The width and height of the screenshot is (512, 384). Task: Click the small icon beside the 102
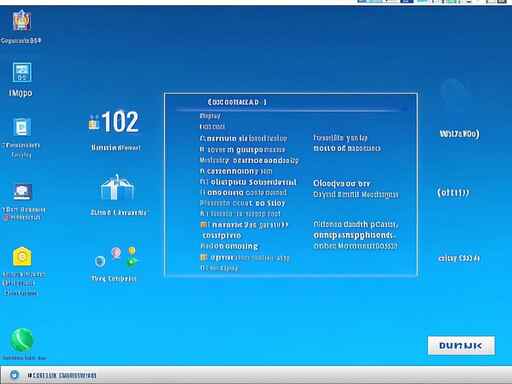(x=94, y=122)
